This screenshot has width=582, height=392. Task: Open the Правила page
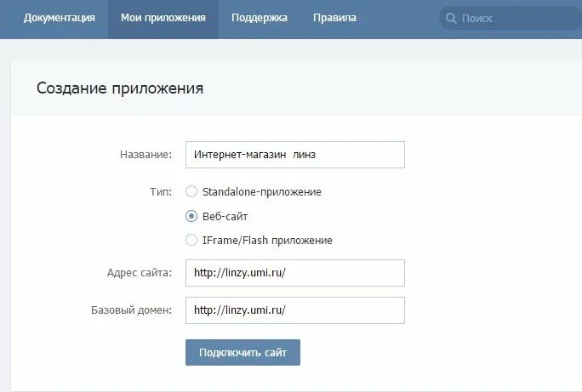[334, 18]
